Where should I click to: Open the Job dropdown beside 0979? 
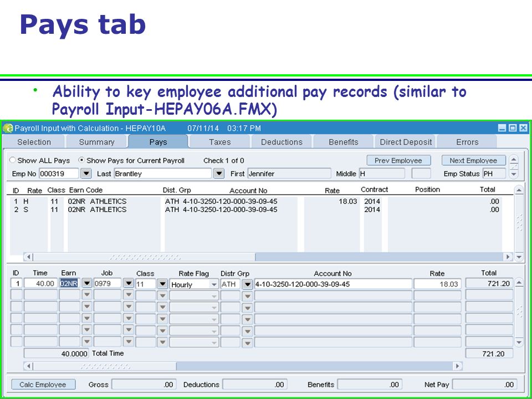[x=128, y=284]
